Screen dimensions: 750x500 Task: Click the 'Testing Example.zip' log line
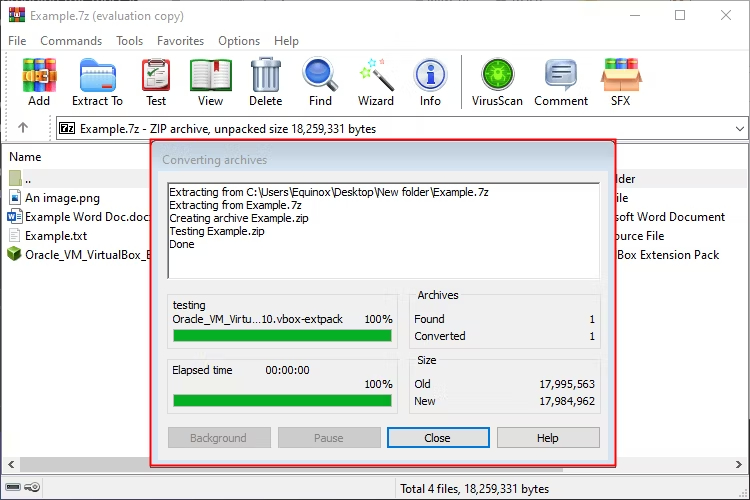(217, 231)
